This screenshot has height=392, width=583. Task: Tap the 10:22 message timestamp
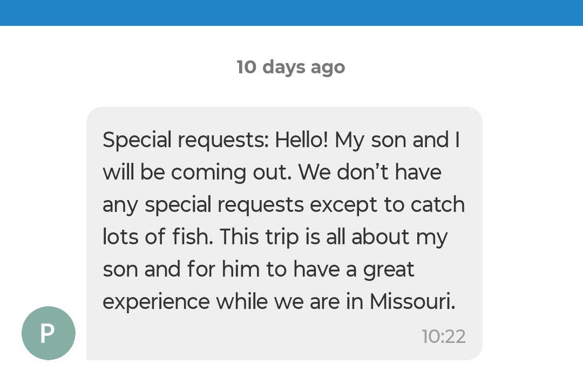pos(443,336)
